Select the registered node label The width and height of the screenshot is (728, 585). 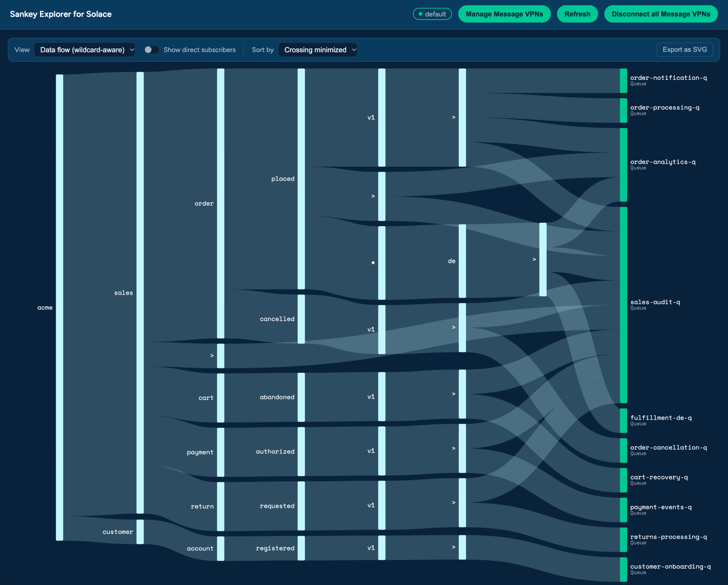[275, 548]
